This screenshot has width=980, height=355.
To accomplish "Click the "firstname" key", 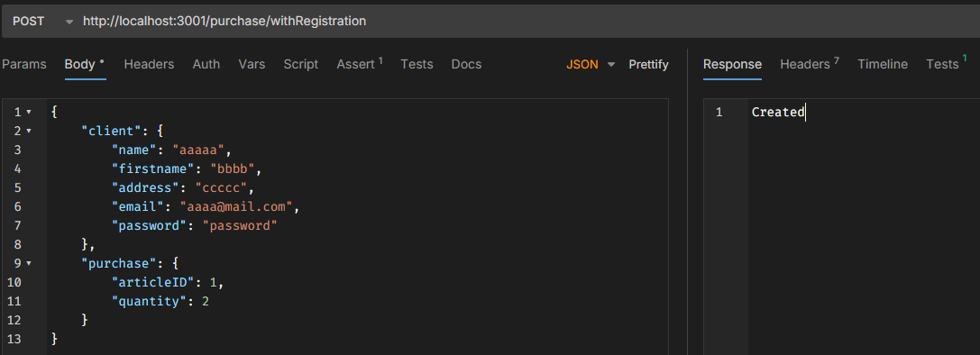I will tap(153, 168).
